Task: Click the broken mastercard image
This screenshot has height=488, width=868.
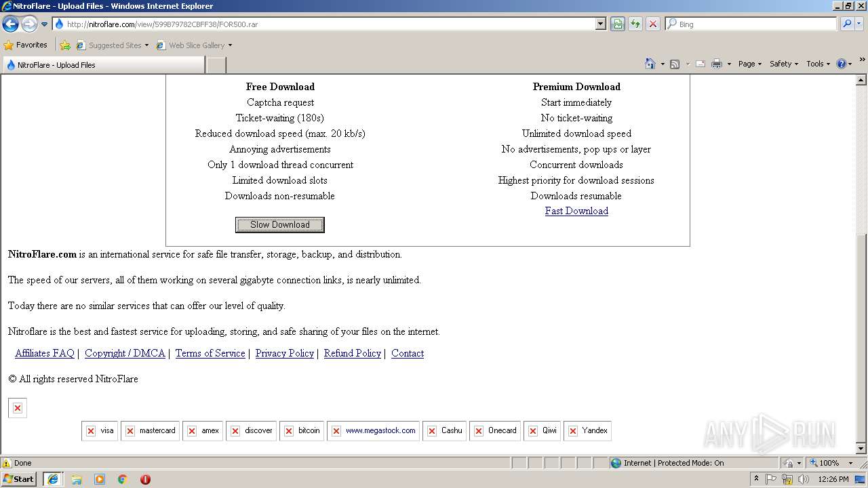Action: pyautogui.click(x=150, y=431)
